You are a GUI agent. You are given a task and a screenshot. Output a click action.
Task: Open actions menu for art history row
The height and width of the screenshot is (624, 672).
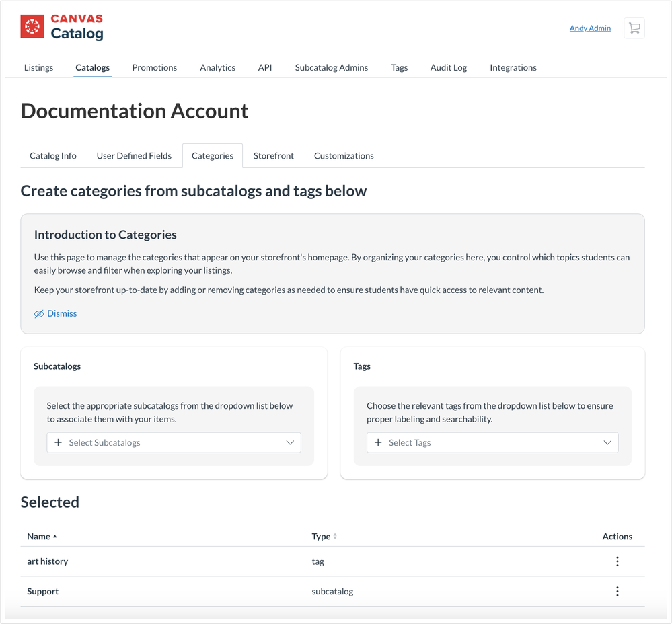pyautogui.click(x=617, y=561)
